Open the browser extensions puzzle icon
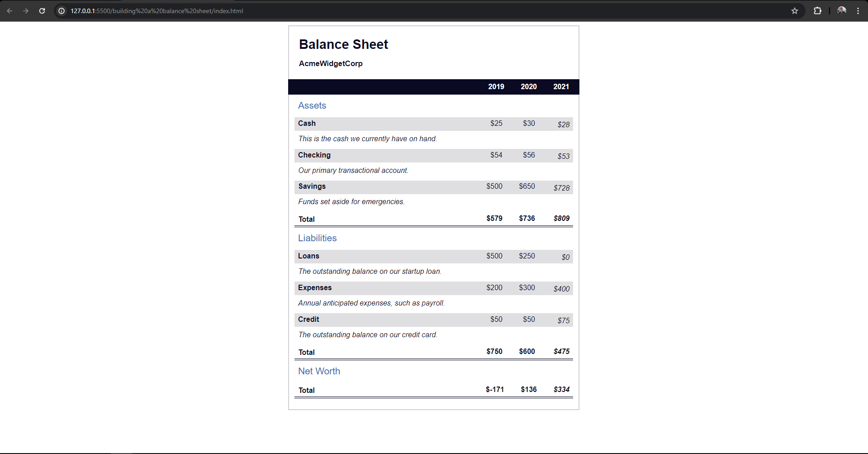Viewport: 868px width, 454px height. pyautogui.click(x=817, y=11)
